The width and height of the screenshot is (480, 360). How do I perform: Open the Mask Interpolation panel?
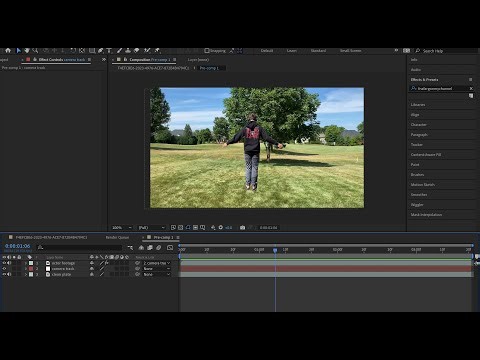click(426, 215)
